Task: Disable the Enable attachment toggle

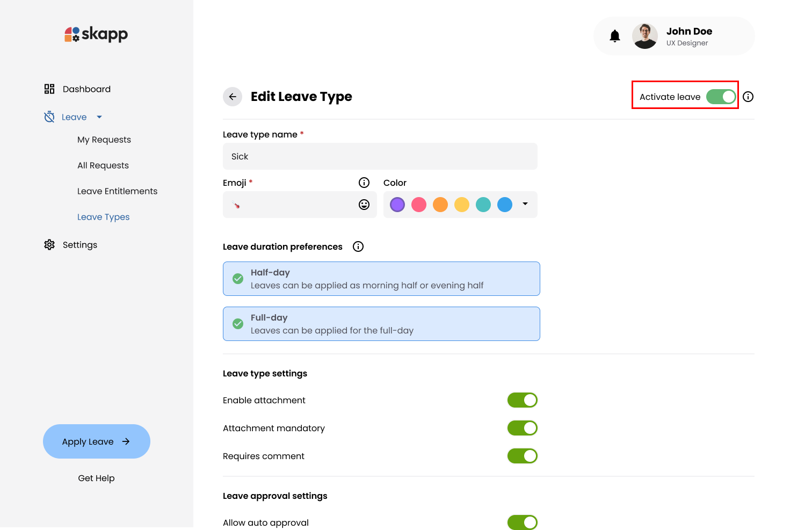Action: tap(523, 400)
